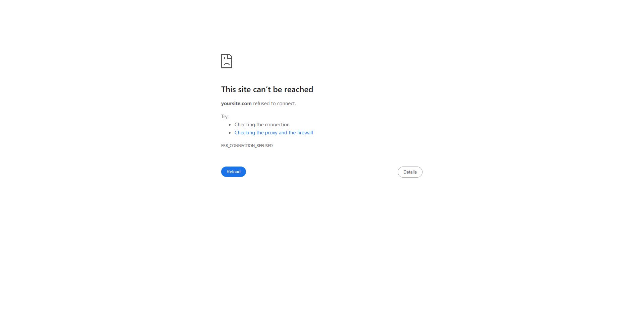The image size is (644, 321).
Task: Follow the 'Checking the proxy and the firewall' link
Action: [274, 133]
